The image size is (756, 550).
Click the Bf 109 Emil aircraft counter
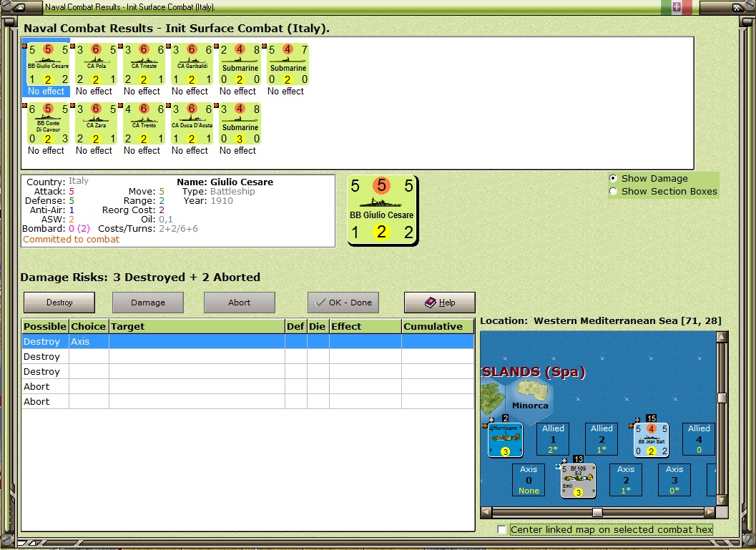point(578,480)
